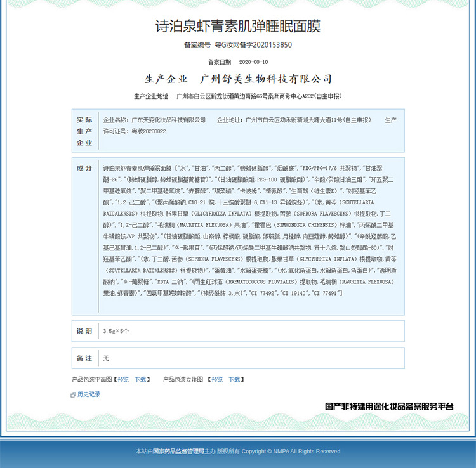Select the product title 诗泊泉虾青素肌弹睡眠面膜

point(238,26)
